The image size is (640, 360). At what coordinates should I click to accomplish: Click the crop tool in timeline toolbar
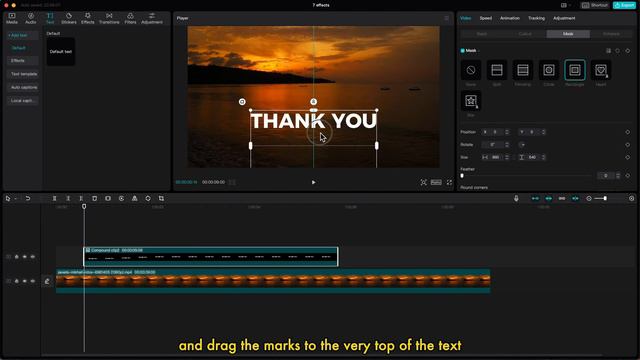[161, 198]
